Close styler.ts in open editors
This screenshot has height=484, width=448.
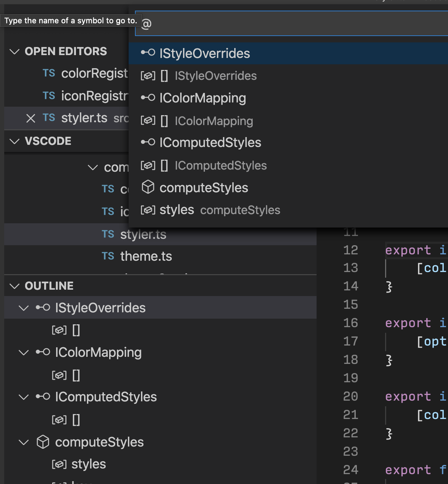(x=31, y=118)
